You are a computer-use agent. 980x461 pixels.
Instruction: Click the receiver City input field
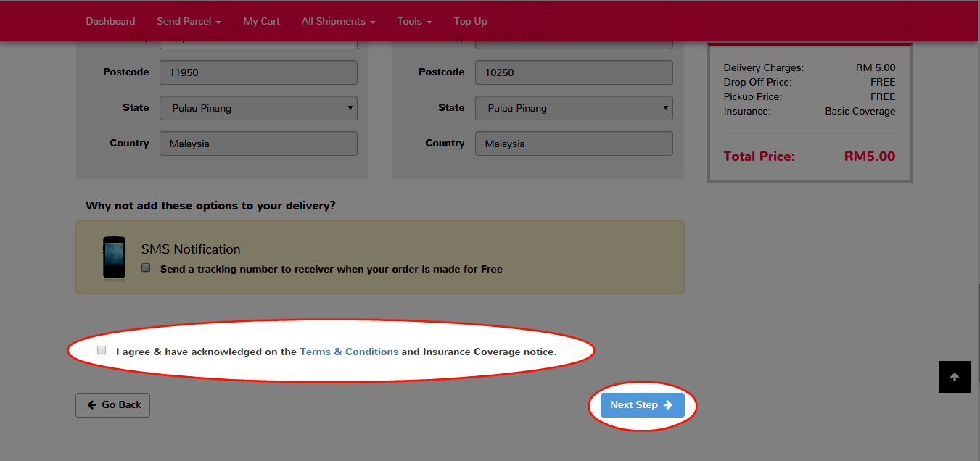(x=574, y=44)
